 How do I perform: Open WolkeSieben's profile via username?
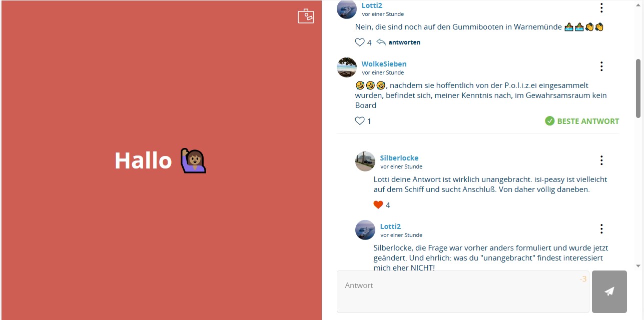click(x=384, y=64)
